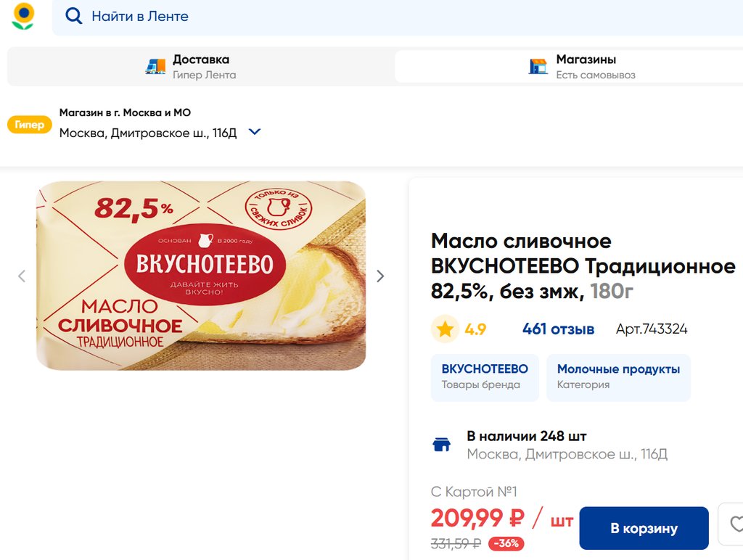Image resolution: width=743 pixels, height=560 pixels.
Task: Click the -36% discount badge
Action: (x=506, y=543)
